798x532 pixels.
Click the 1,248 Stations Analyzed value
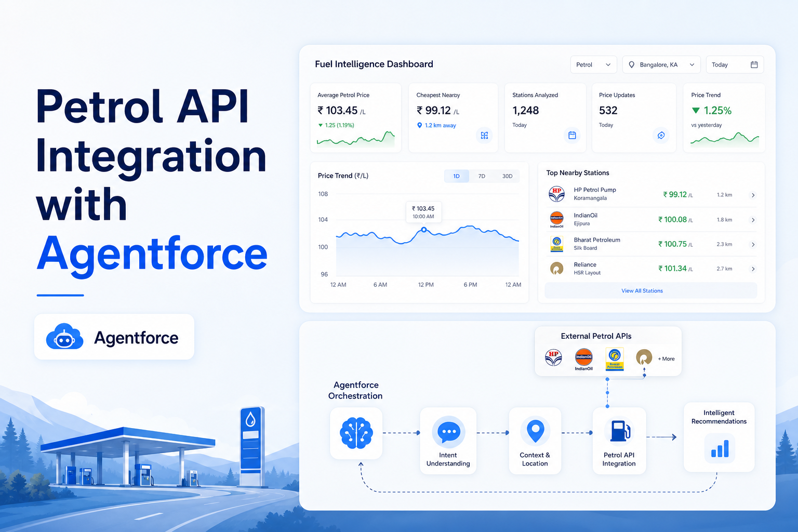(x=526, y=110)
